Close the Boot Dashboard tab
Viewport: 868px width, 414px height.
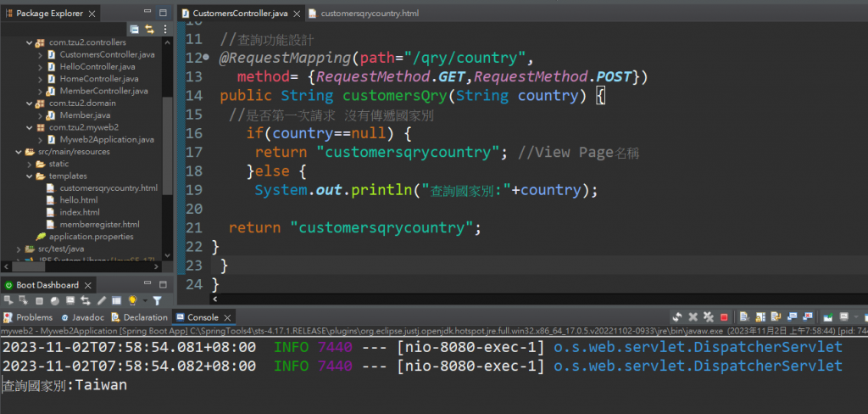[x=87, y=285]
